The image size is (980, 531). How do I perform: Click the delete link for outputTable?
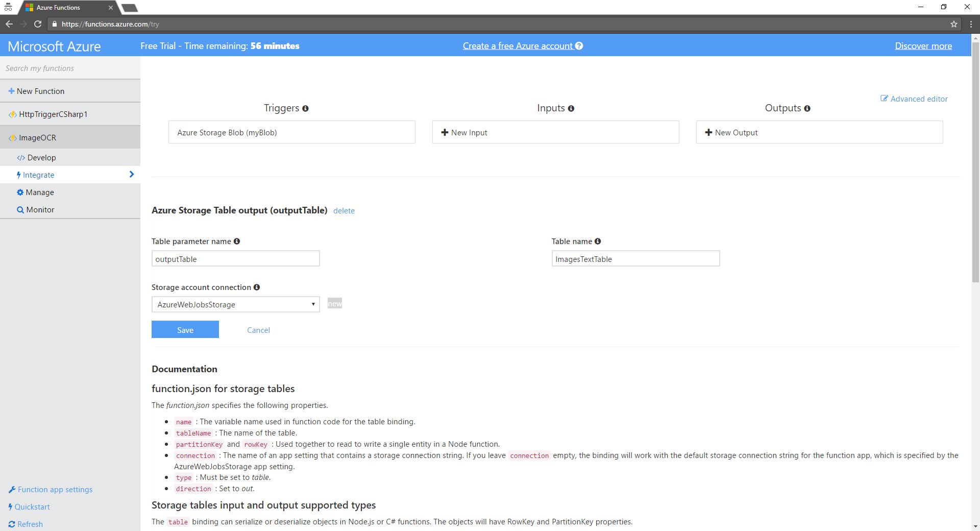pyautogui.click(x=344, y=211)
